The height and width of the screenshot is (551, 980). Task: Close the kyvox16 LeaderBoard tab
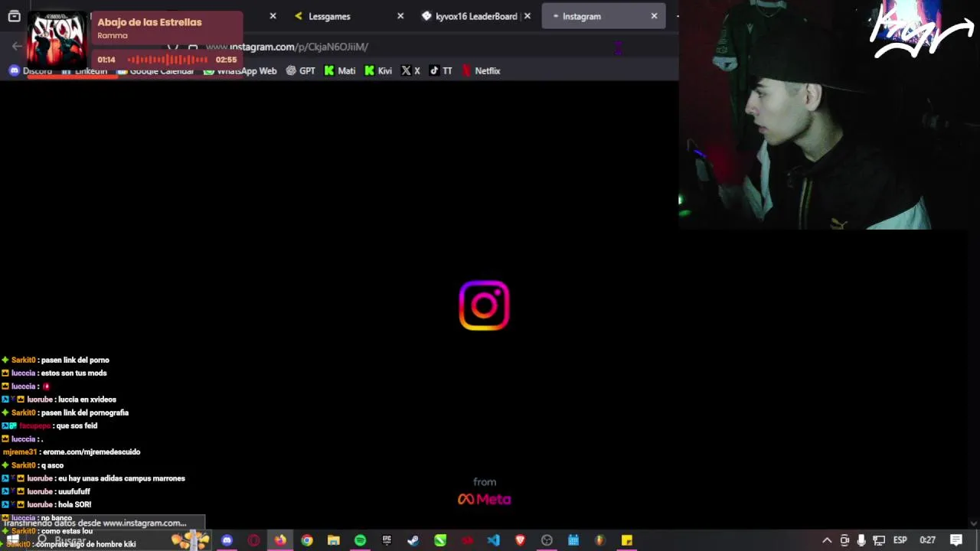[x=528, y=16]
